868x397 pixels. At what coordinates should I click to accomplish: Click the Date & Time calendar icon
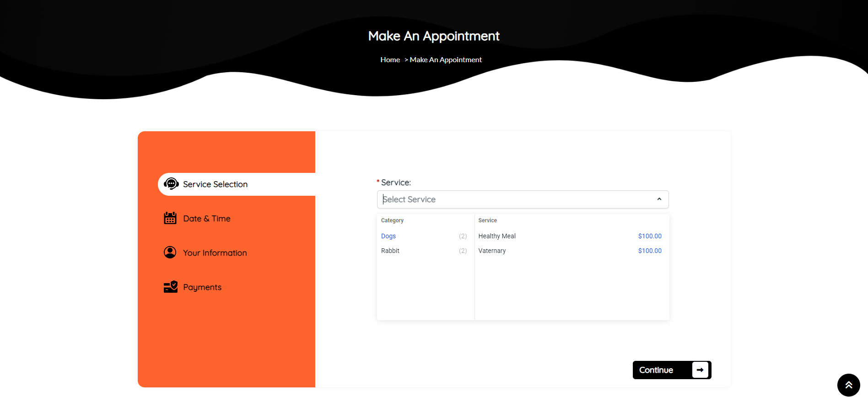170,218
